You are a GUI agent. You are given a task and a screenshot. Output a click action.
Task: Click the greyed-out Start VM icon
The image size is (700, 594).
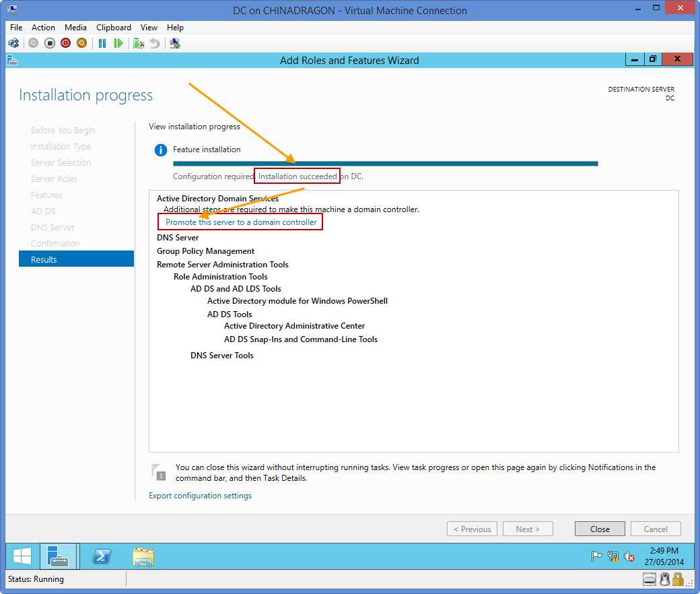point(34,43)
